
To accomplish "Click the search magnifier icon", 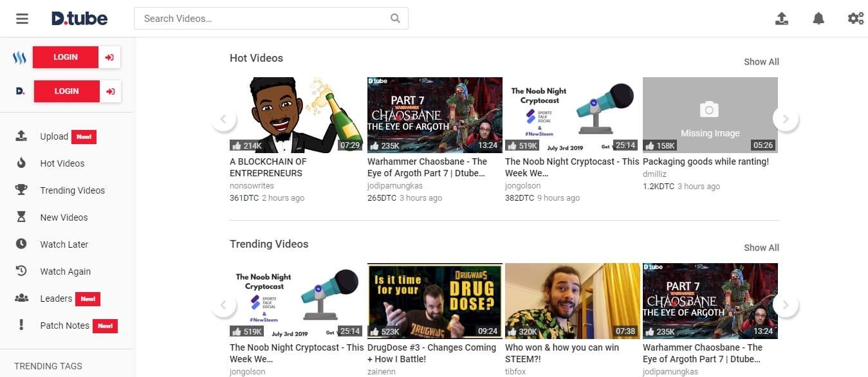I will point(395,19).
